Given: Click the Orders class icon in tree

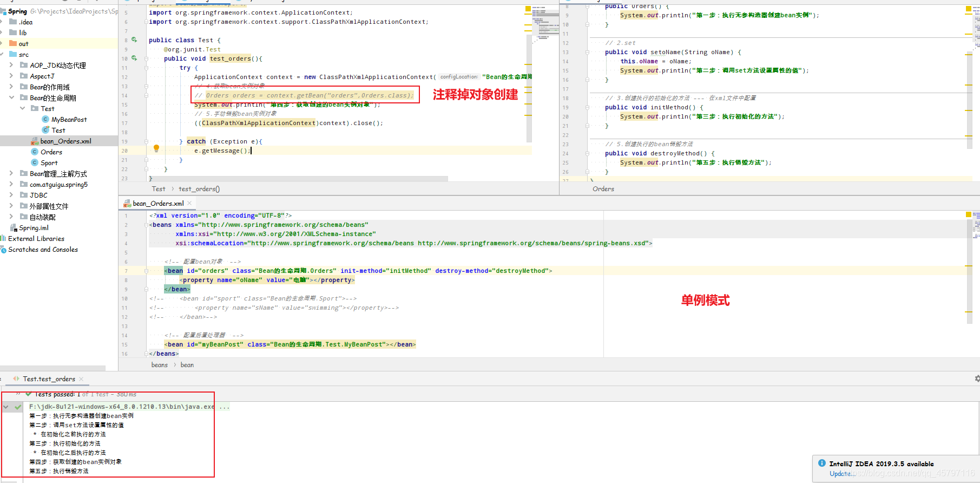Looking at the screenshot, I should 35,152.
